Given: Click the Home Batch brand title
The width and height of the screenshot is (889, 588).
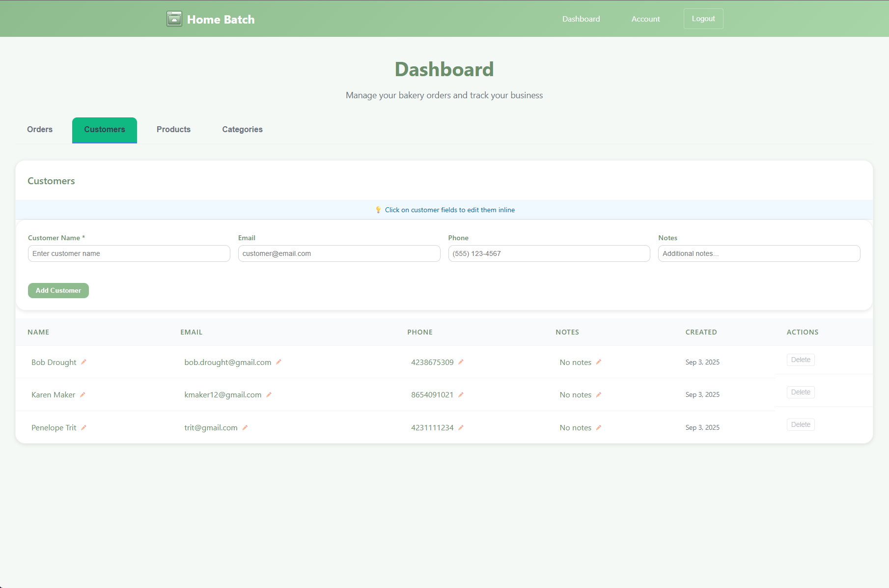Looking at the screenshot, I should tap(221, 19).
